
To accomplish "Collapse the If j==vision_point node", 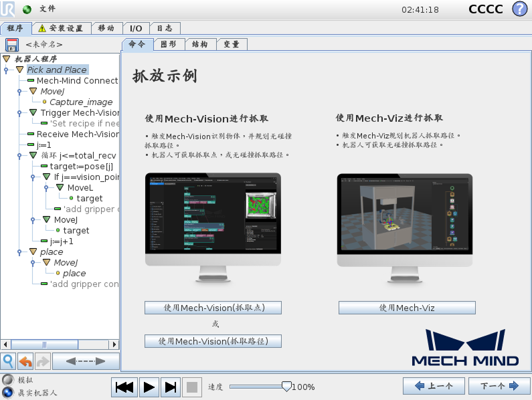I will [x=47, y=177].
